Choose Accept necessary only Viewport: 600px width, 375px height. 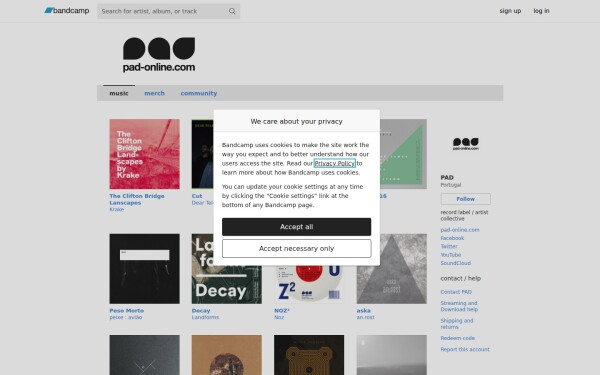(x=296, y=248)
